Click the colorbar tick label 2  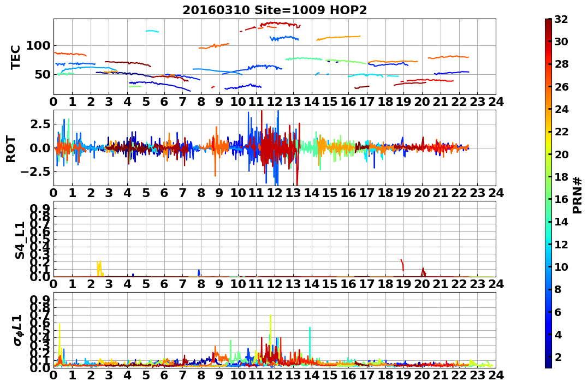pos(558,356)
